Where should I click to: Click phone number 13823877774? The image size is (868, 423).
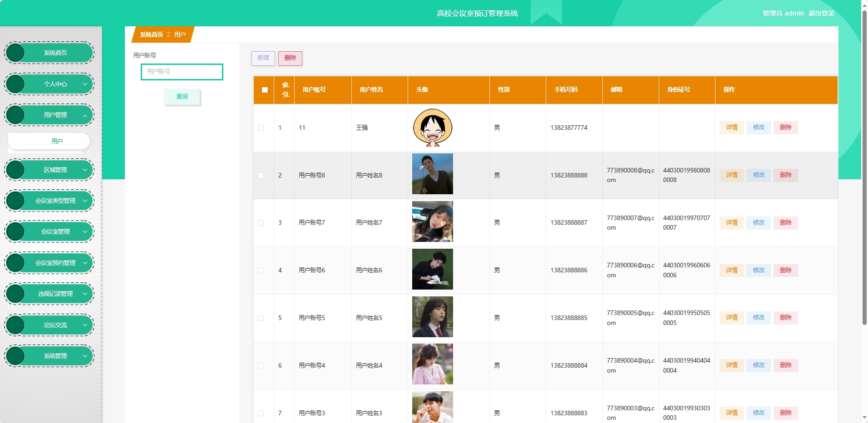(x=569, y=128)
